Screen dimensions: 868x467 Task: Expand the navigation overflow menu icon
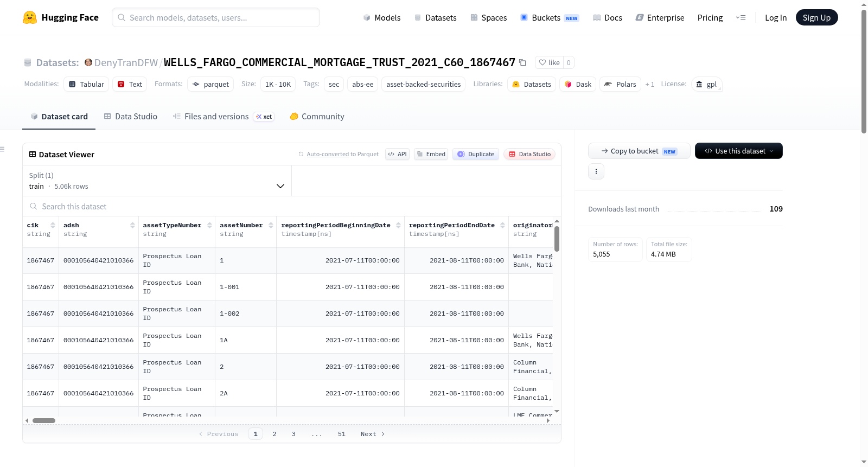click(x=741, y=17)
